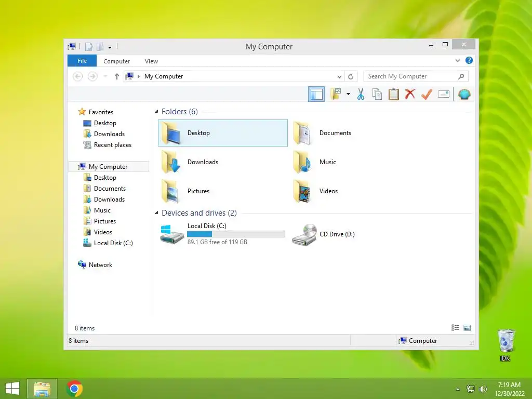Open Recent places in navigation pane
Viewport: 532px width, 399px height.
112,145
